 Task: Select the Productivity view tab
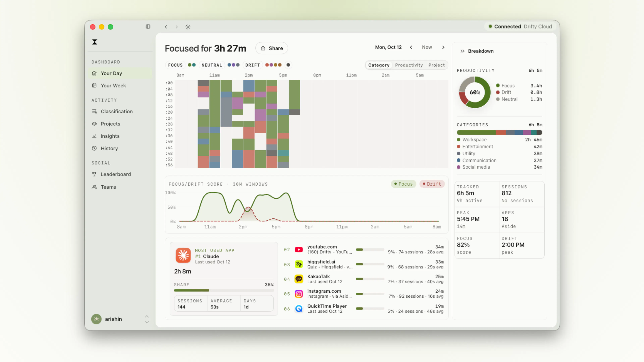(x=409, y=65)
